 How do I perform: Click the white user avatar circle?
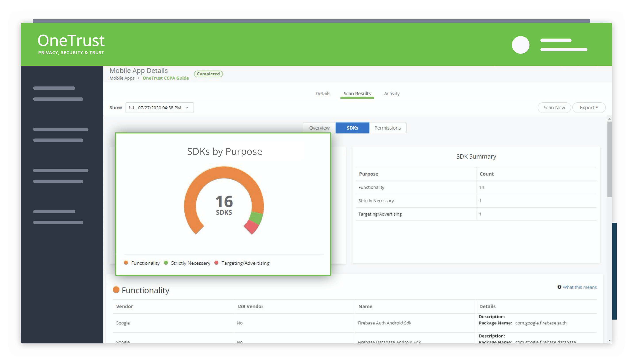520,45
